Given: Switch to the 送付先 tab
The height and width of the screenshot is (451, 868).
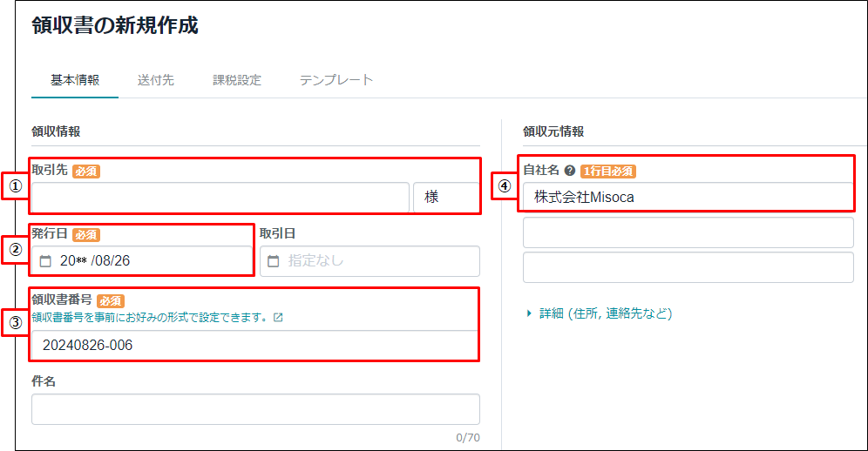Looking at the screenshot, I should coord(155,80).
